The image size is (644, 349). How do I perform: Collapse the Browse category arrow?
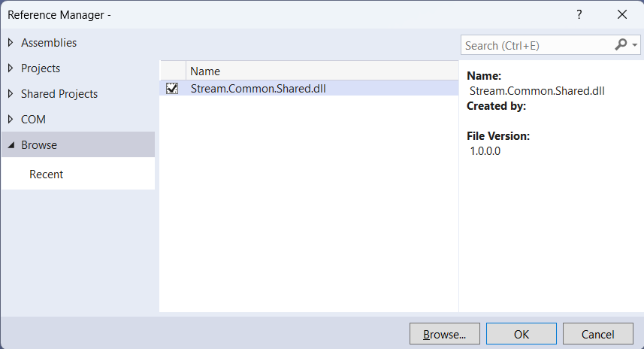pos(11,145)
